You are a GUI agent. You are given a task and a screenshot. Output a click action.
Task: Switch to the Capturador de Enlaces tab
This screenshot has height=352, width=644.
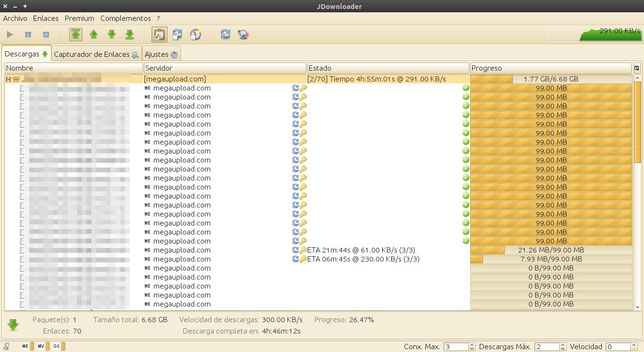click(96, 54)
